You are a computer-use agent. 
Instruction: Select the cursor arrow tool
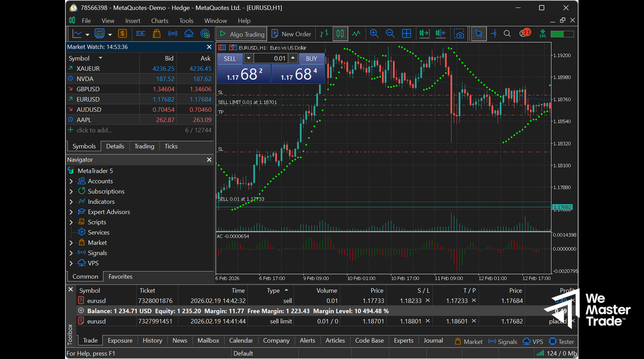479,34
